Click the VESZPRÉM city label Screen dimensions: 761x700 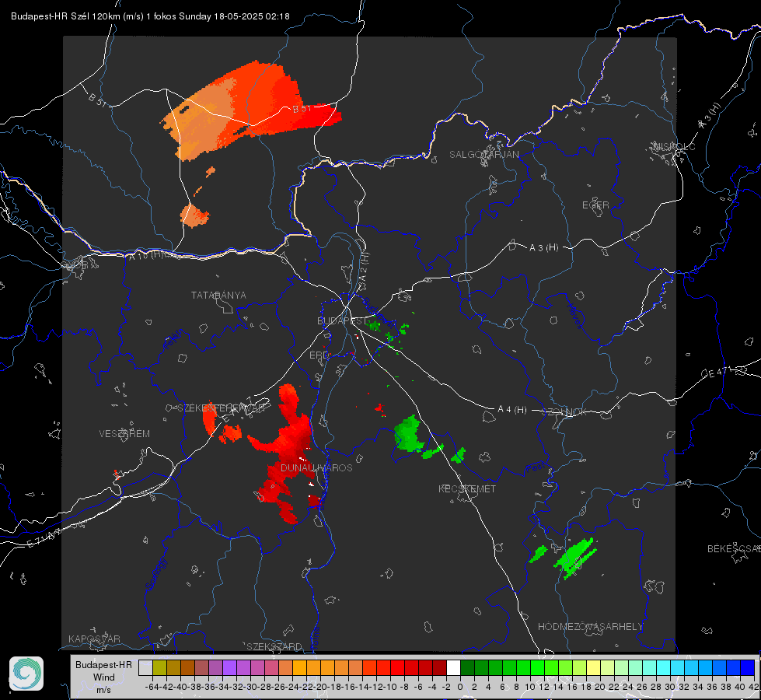point(124,434)
